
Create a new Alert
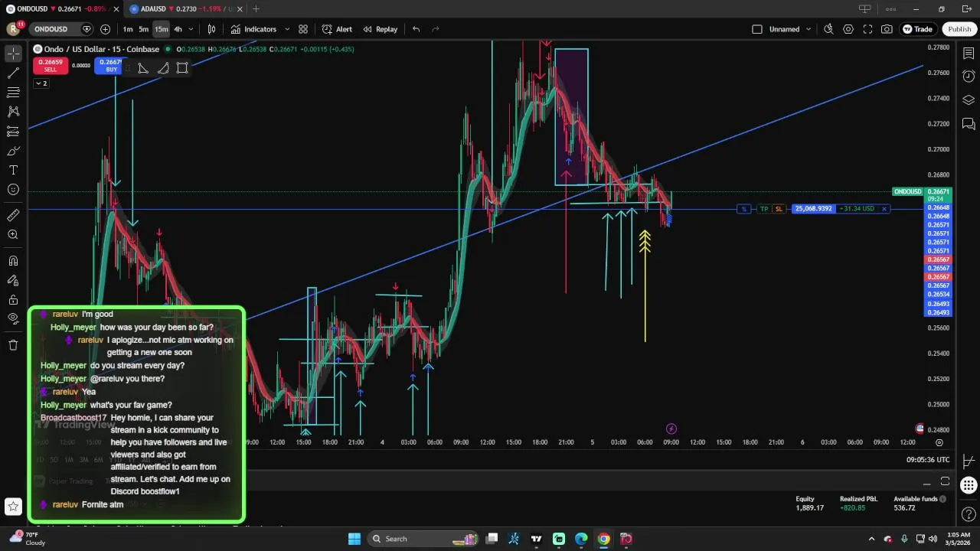click(x=337, y=29)
